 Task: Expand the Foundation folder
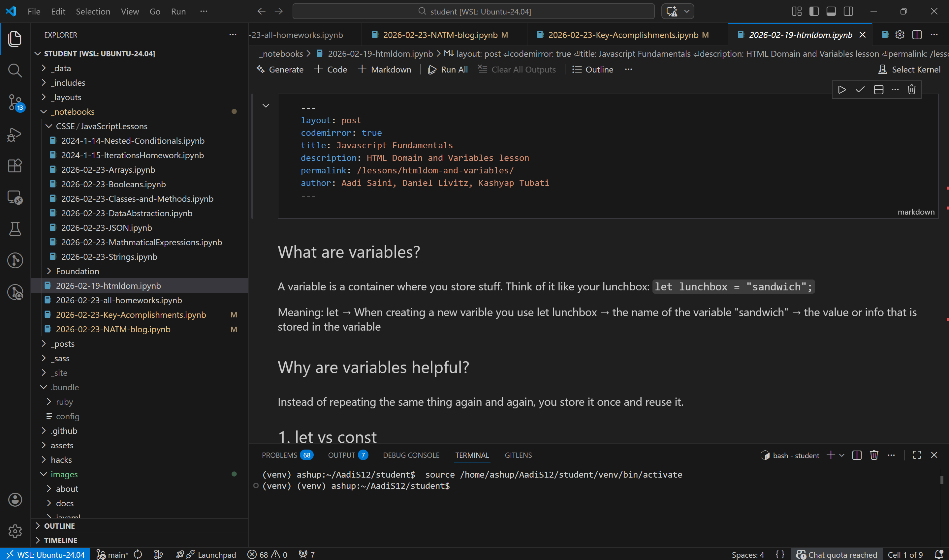49,271
